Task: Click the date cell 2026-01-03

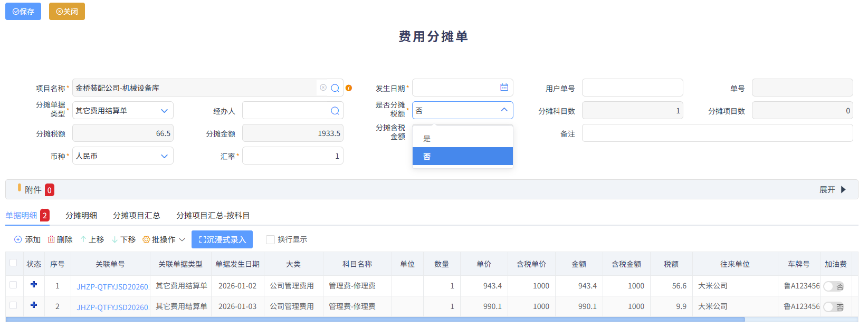Action: [x=237, y=306]
